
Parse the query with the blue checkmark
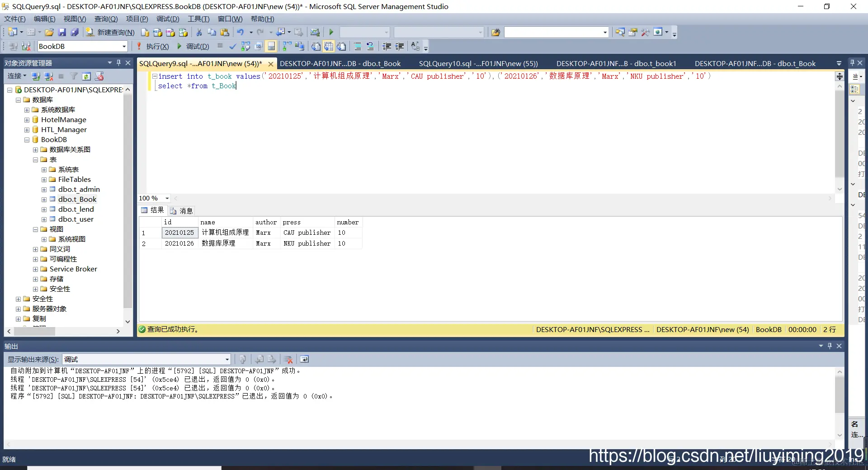point(233,46)
